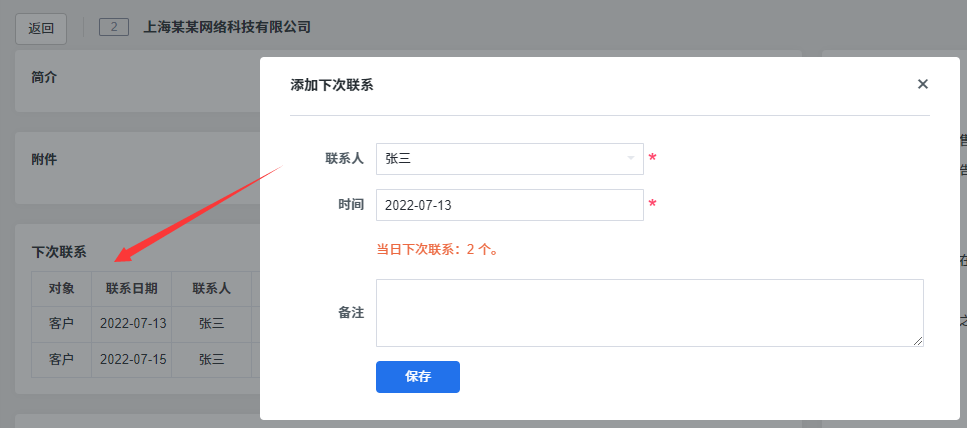This screenshot has height=428, width=967.
Task: Open the 联系人 dropdown showing 张三
Action: tap(509, 158)
